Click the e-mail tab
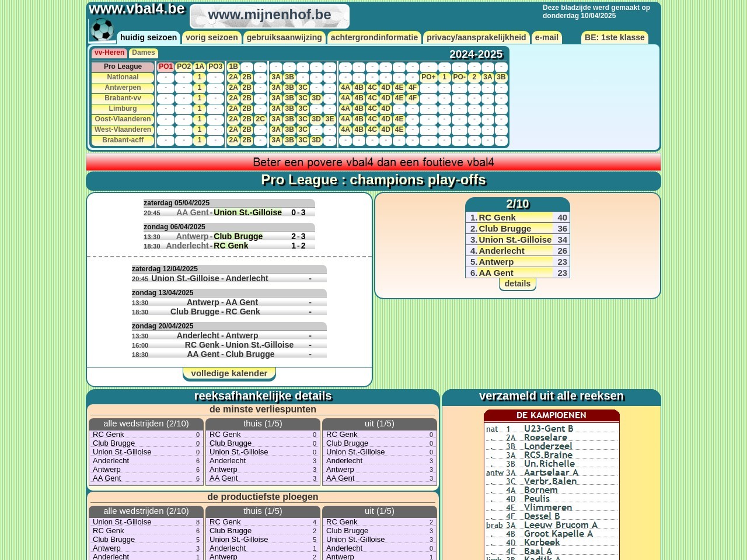The height and width of the screenshot is (560, 747). pos(547,37)
